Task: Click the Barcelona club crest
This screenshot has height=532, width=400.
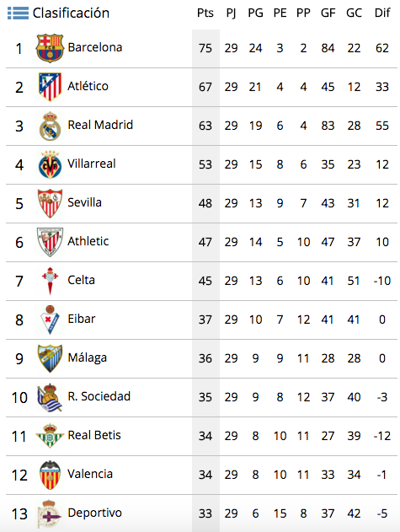Action: tap(50, 48)
